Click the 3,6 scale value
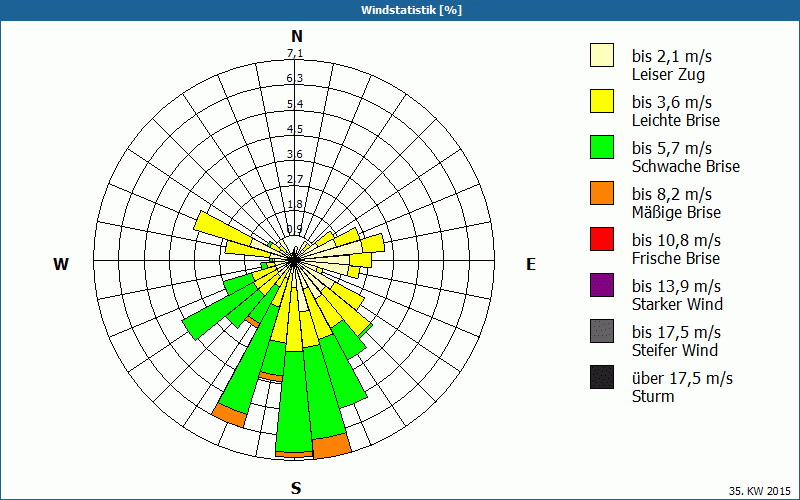Viewport: 800px width, 500px height. coord(295,154)
